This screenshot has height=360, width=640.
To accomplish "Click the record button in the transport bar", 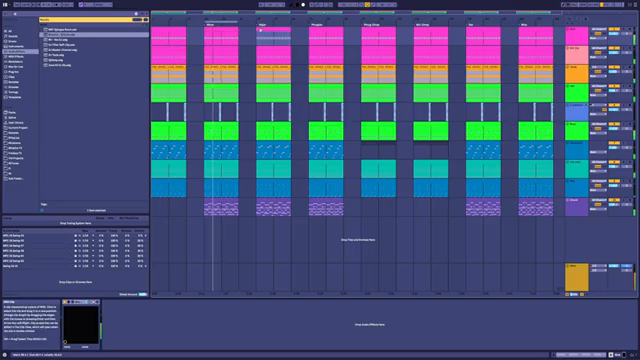I will click(x=303, y=5).
